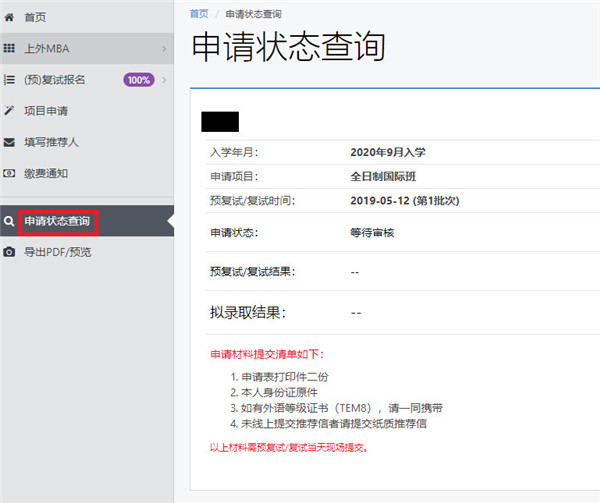
Task: Select 导出PDF/预览 in the sidebar
Action: point(57,252)
